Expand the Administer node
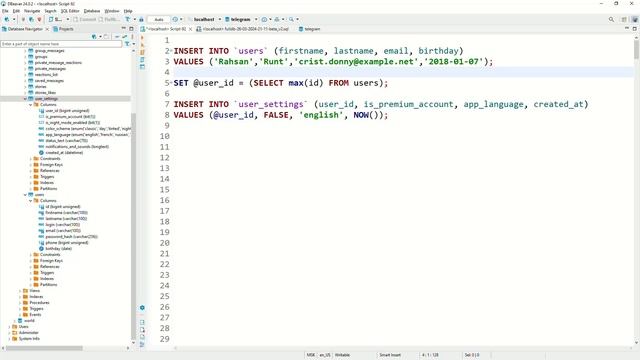Image resolution: width=640 pixels, height=360 pixels. click(x=9, y=333)
